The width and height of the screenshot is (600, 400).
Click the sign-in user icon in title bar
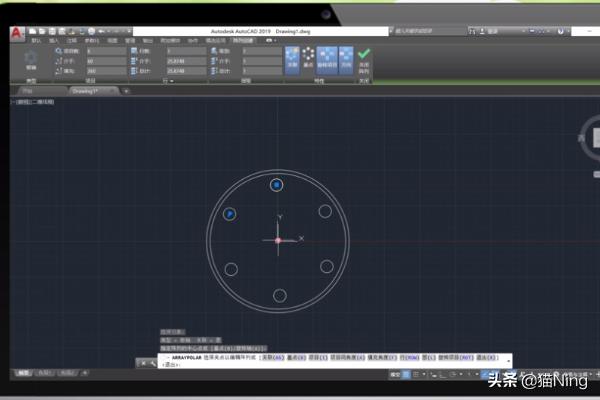[482, 31]
